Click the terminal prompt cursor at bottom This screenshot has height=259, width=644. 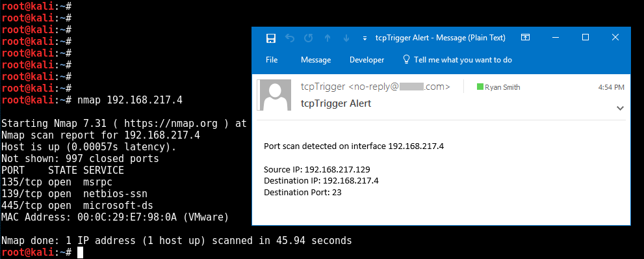click(x=80, y=252)
